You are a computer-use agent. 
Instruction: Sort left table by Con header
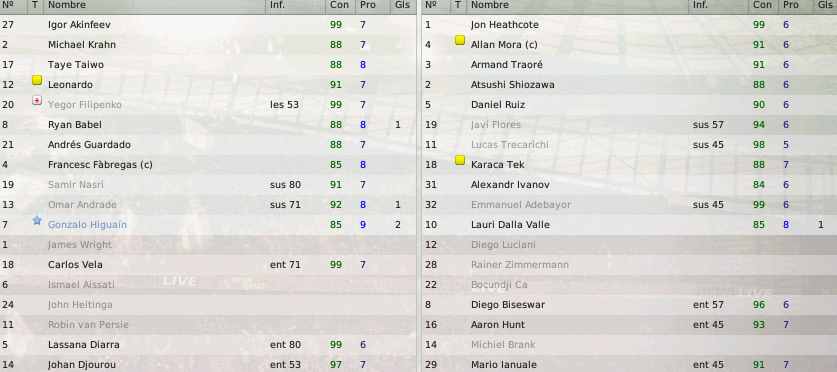[x=340, y=5]
